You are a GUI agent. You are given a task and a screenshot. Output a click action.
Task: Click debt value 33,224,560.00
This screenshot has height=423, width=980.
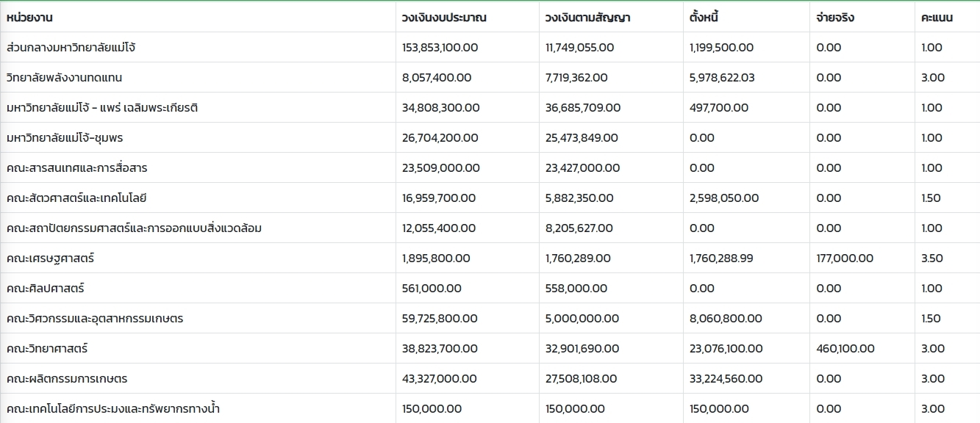pyautogui.click(x=726, y=379)
